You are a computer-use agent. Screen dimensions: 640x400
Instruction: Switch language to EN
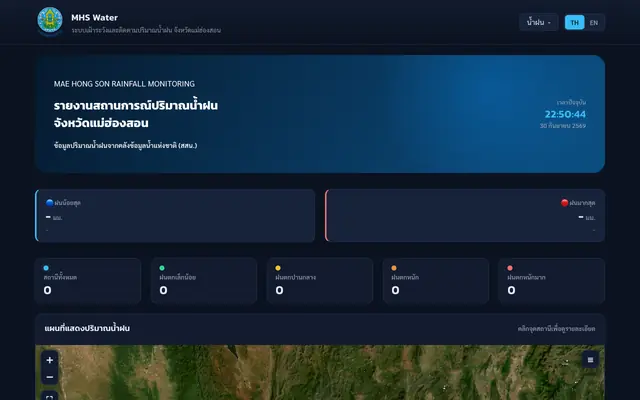click(x=594, y=22)
